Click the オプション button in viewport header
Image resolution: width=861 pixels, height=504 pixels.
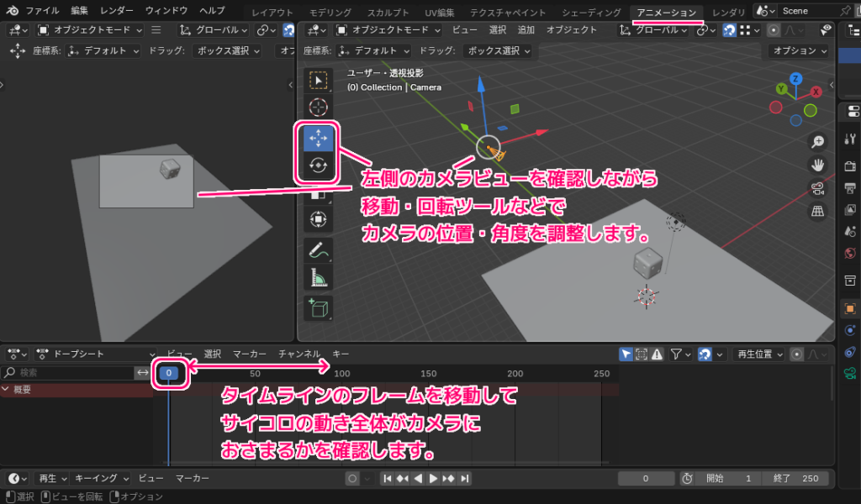[799, 50]
